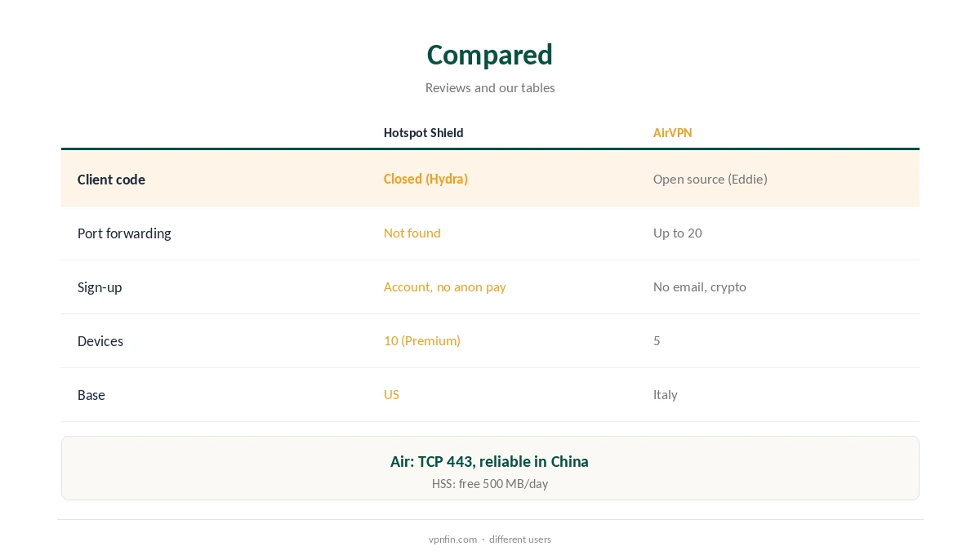Click the "5" devices cell

(657, 340)
